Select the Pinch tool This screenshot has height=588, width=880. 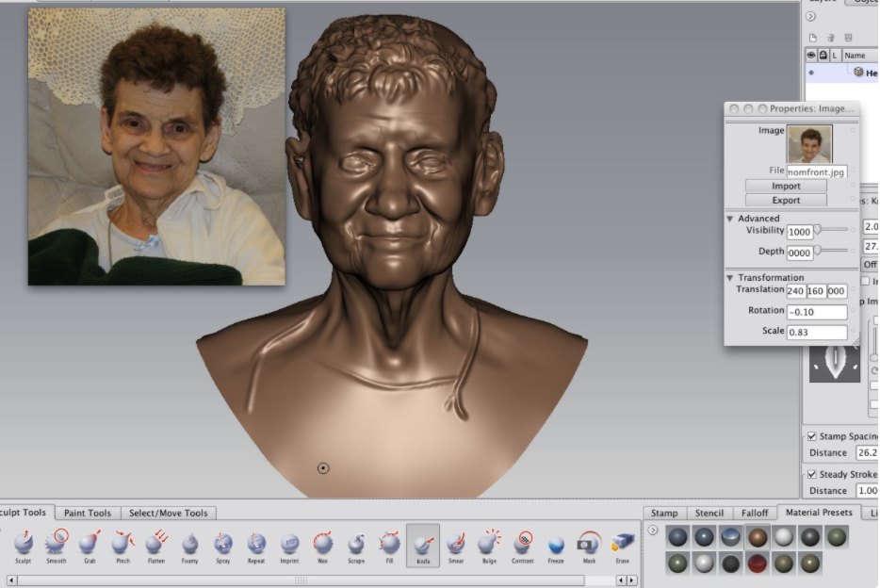click(x=122, y=547)
